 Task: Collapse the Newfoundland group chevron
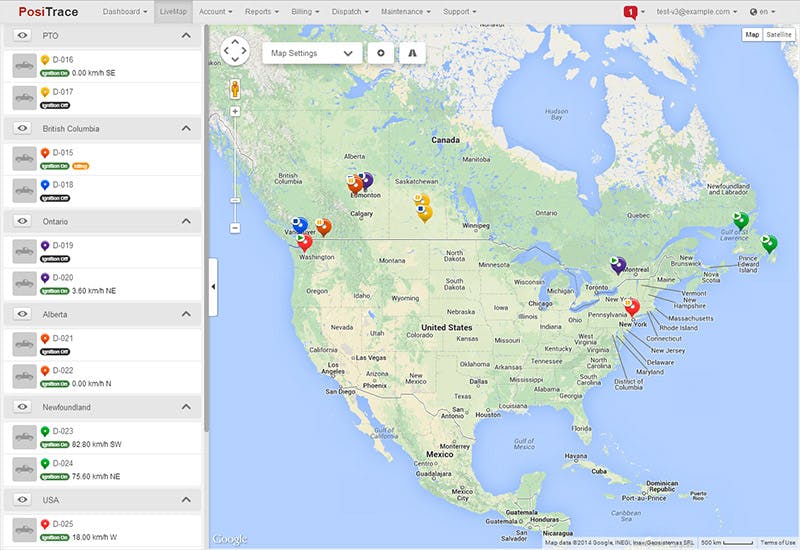pos(186,407)
